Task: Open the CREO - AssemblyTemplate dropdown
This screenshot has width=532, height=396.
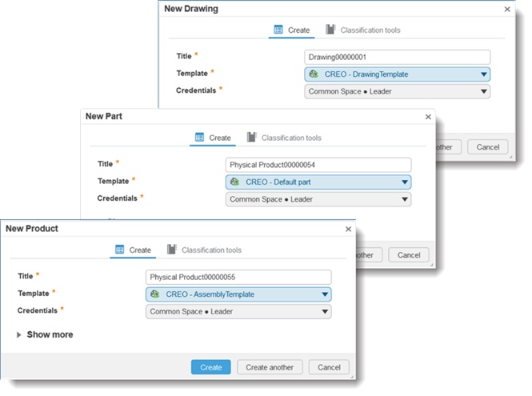Action: coord(325,294)
